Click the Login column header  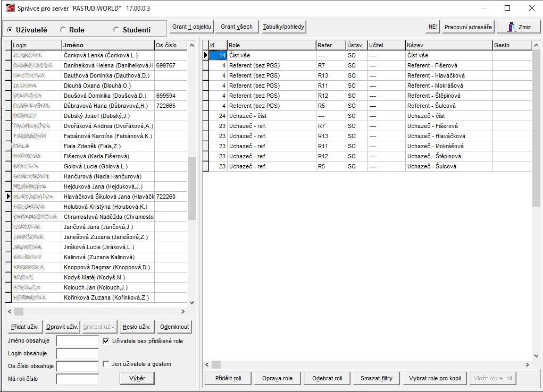click(35, 45)
